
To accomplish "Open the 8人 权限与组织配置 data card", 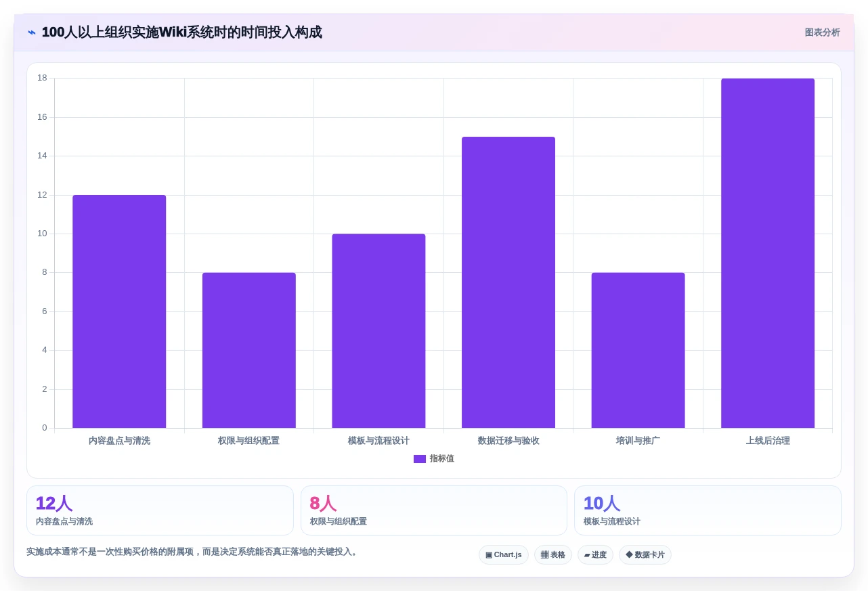I will coord(434,510).
